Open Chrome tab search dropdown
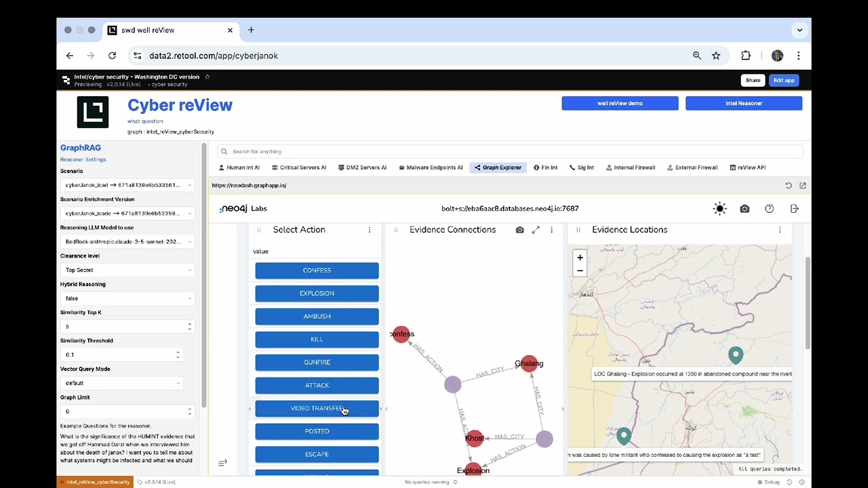Viewport: 868px width, 488px height. coord(800,30)
